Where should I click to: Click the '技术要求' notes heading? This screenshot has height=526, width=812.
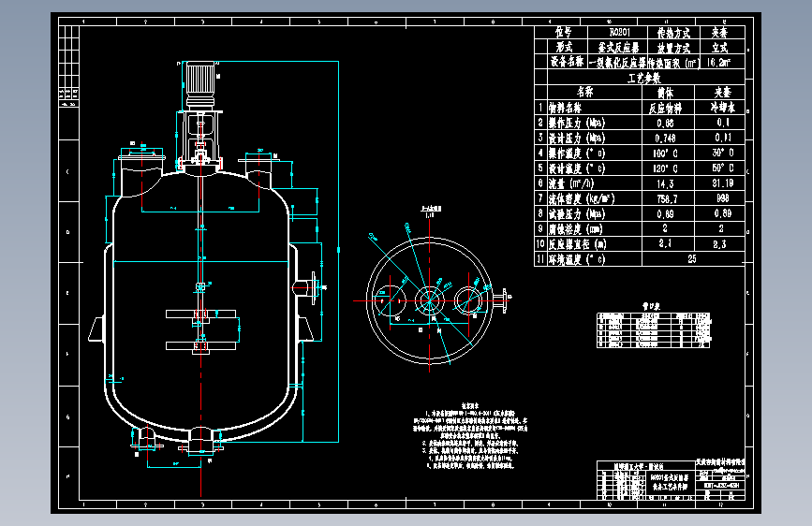pos(470,406)
